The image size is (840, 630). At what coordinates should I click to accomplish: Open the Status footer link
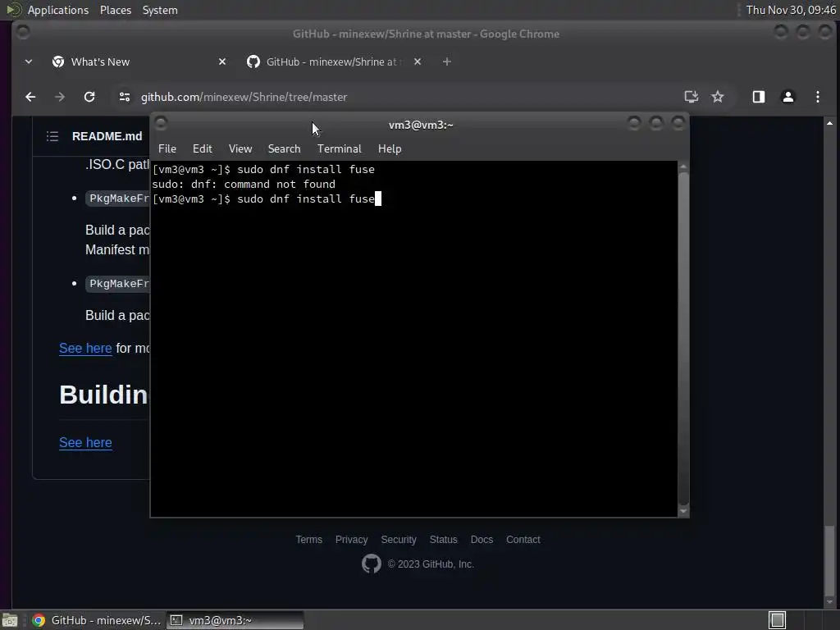(444, 540)
